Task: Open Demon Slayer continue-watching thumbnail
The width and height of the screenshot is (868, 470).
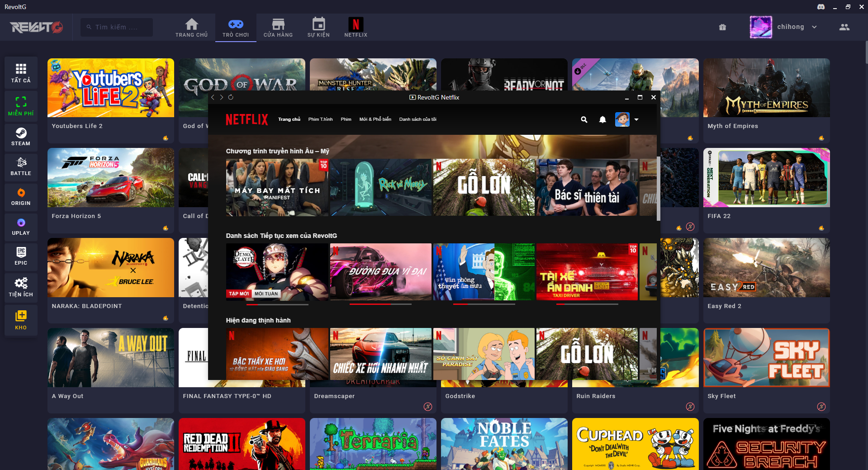Action: [277, 272]
